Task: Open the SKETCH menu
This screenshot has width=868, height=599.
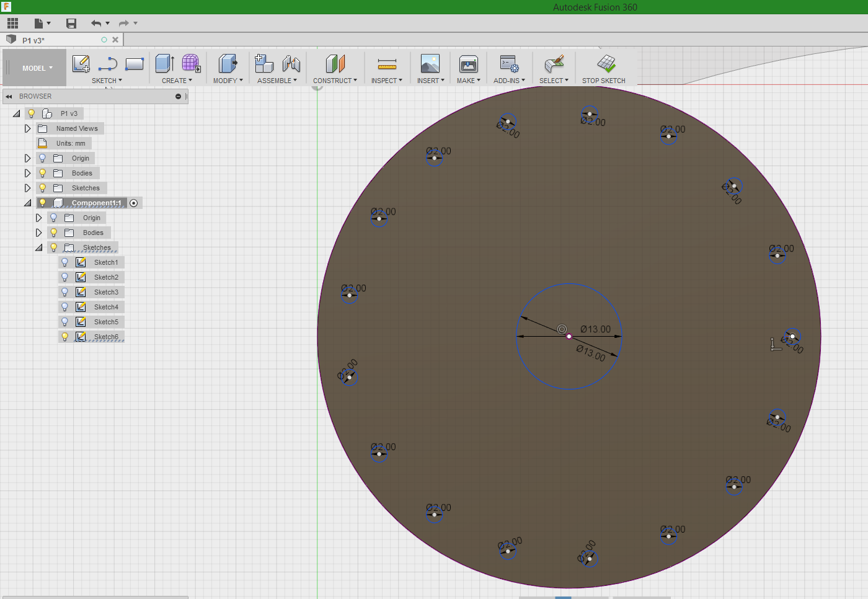Action: (x=107, y=81)
